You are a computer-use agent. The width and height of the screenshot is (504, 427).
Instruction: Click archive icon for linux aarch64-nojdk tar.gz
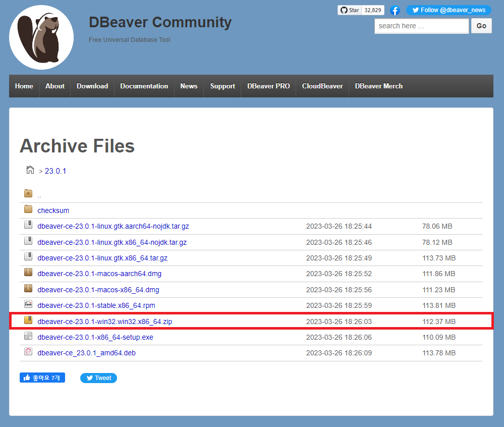[28, 225]
